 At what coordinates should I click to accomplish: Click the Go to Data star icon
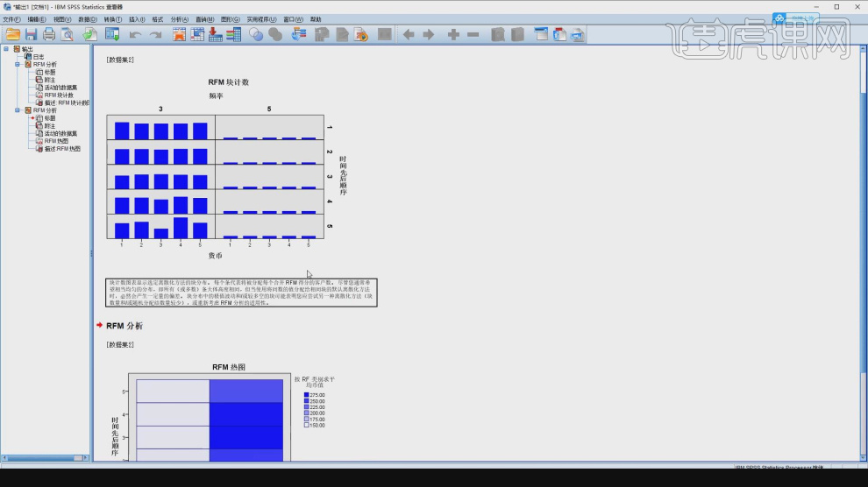179,34
